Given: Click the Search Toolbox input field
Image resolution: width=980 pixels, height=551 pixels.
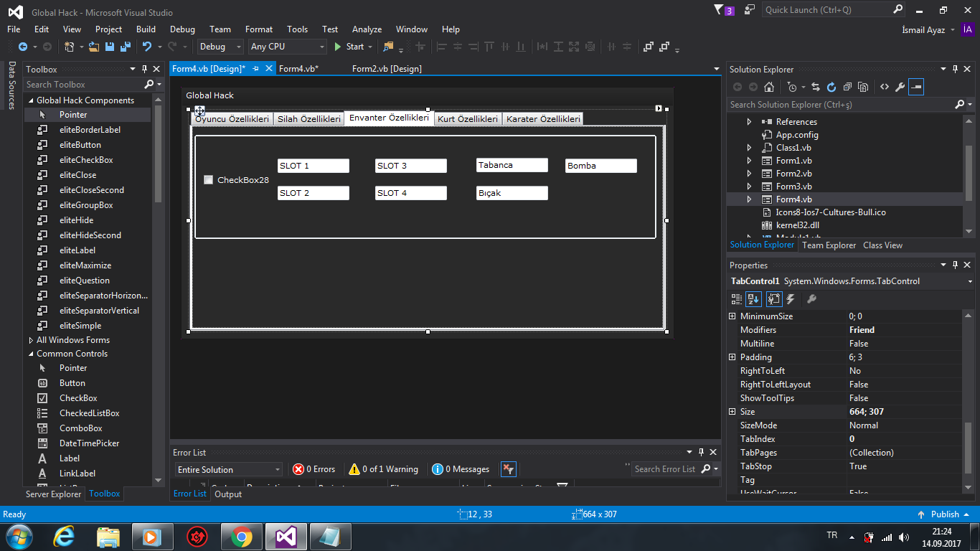Looking at the screenshot, I should coord(84,85).
